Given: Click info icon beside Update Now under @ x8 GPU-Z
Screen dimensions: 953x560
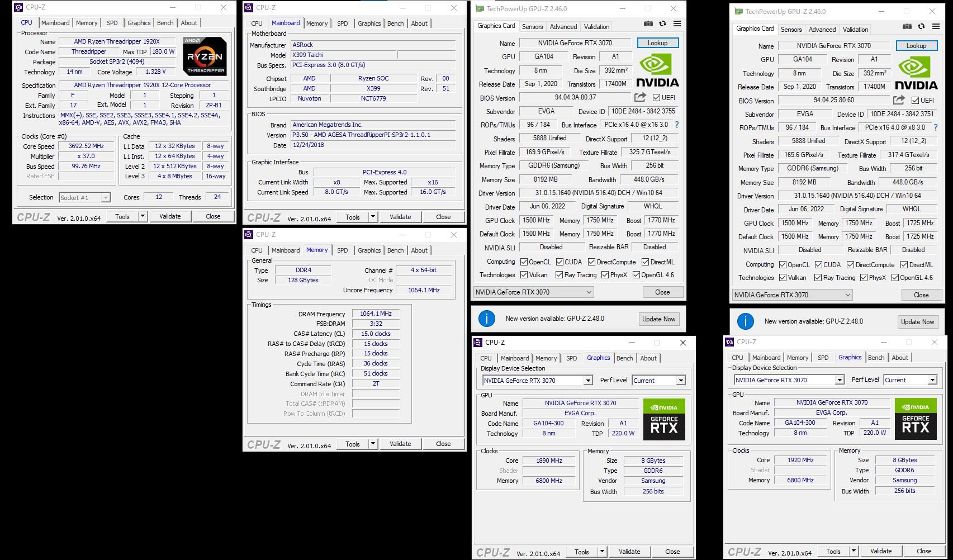Looking at the screenshot, I should 746,321.
